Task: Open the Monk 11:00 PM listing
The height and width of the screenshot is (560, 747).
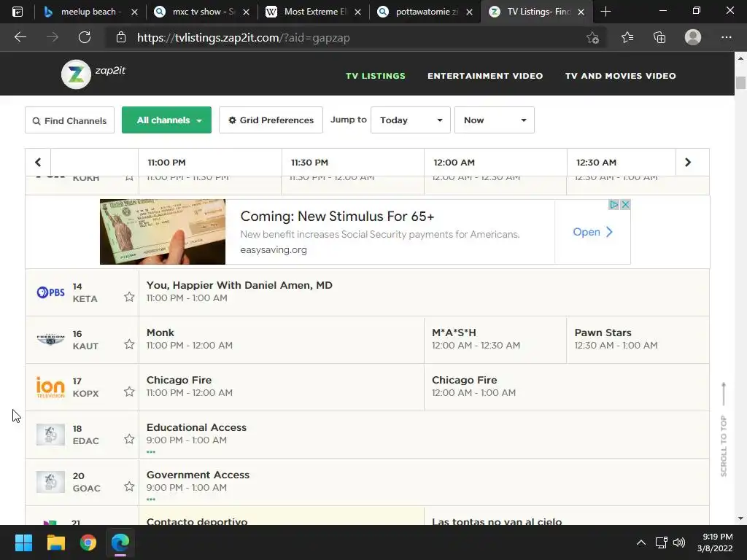Action: [x=281, y=340]
